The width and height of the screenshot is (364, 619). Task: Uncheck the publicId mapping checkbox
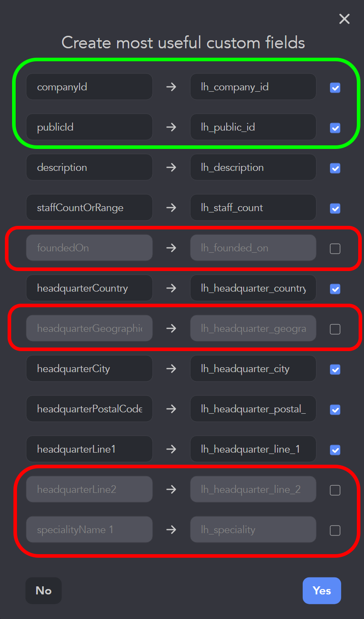click(335, 128)
